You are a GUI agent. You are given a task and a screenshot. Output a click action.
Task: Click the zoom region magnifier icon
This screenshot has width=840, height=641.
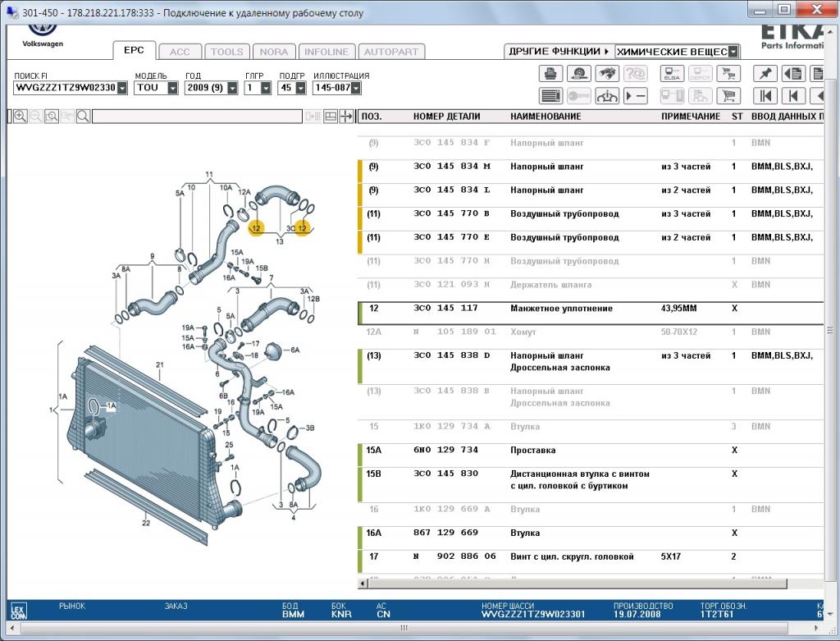point(52,117)
